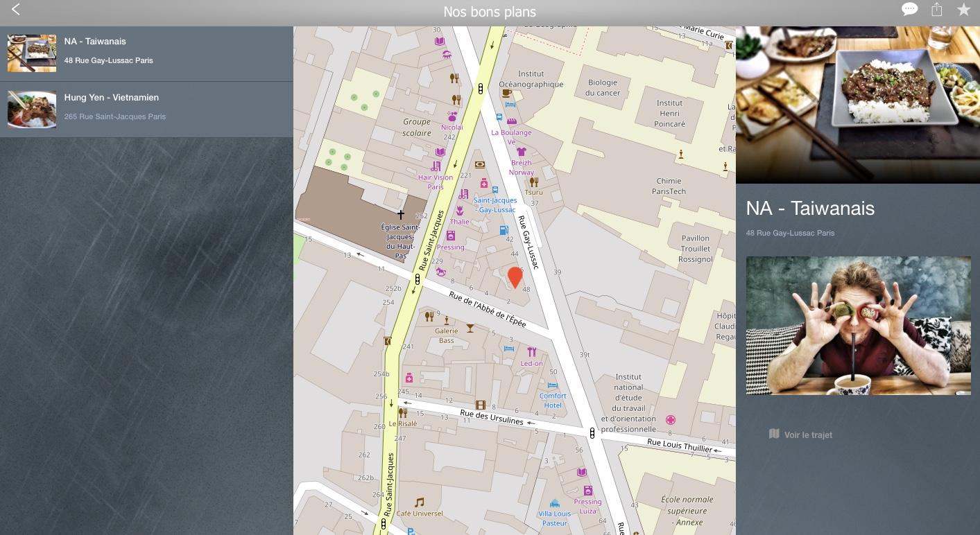Image resolution: width=980 pixels, height=535 pixels.
Task: Open comments via the speech bubble icon
Action: pyautogui.click(x=910, y=9)
